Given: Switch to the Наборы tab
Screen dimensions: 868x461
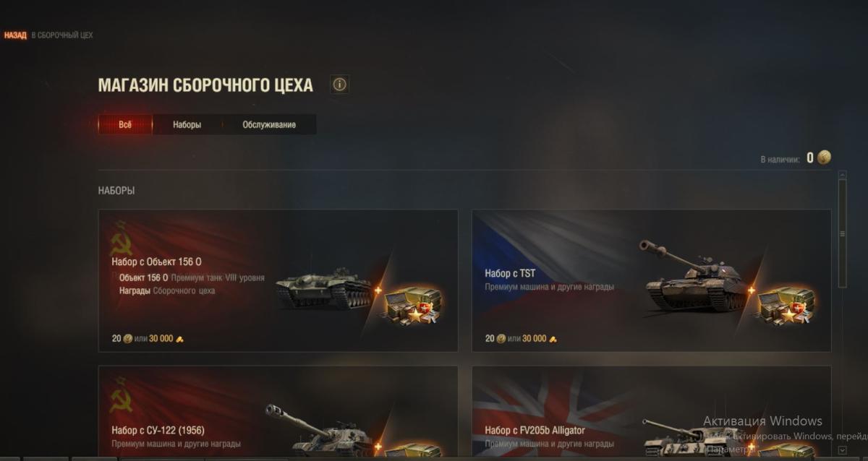Looking at the screenshot, I should [x=187, y=124].
